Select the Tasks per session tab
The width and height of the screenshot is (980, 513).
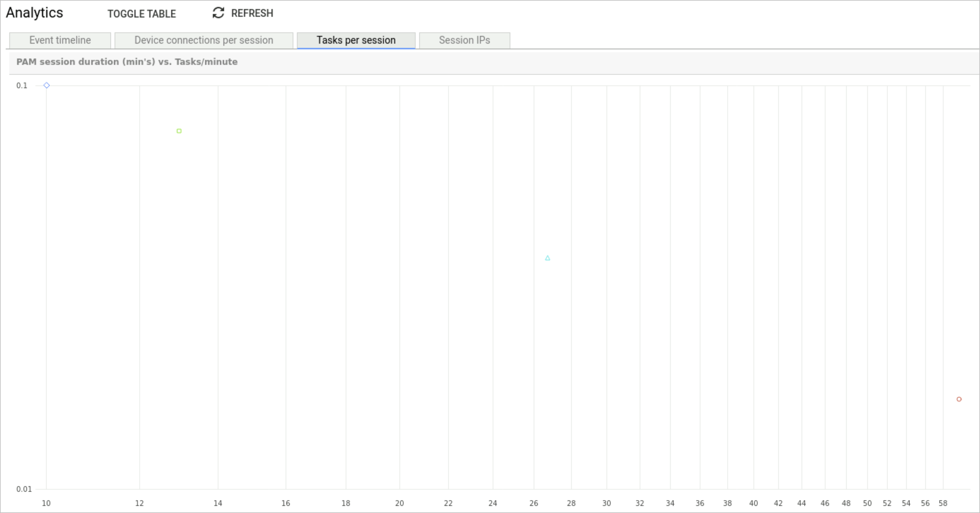(x=356, y=40)
